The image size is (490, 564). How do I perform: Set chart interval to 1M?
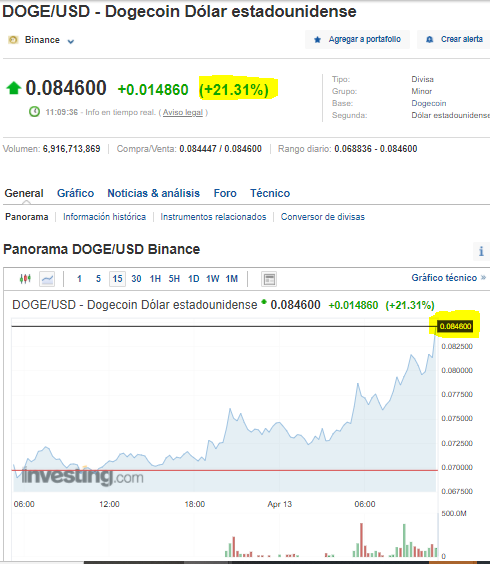pyautogui.click(x=232, y=279)
